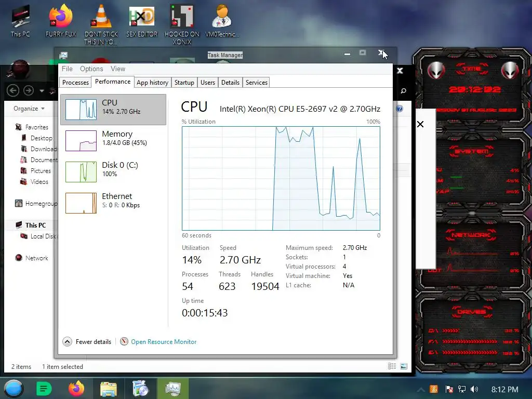The width and height of the screenshot is (532, 399).
Task: Open the Organize dropdown in Explorer
Action: [29, 109]
